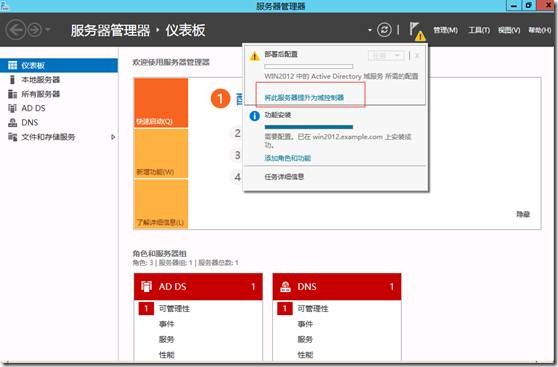The image size is (558, 367).
Task: Click the 所有服务器 sidebar icon
Action: tap(12, 94)
